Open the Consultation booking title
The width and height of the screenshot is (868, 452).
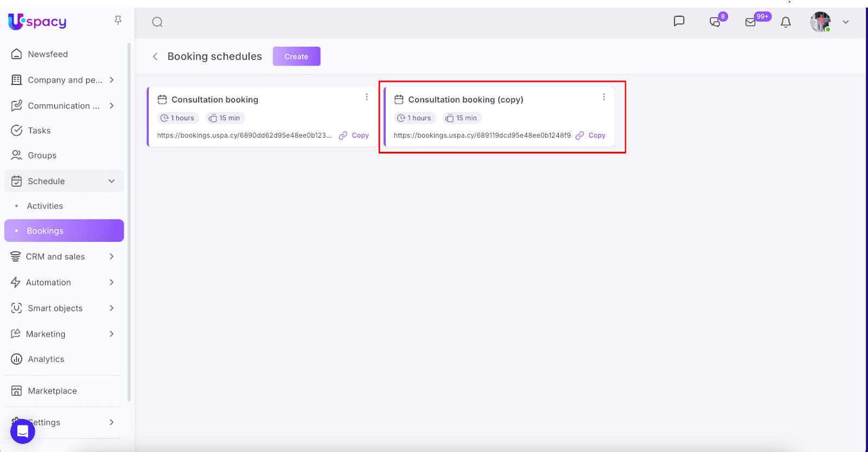tap(215, 100)
